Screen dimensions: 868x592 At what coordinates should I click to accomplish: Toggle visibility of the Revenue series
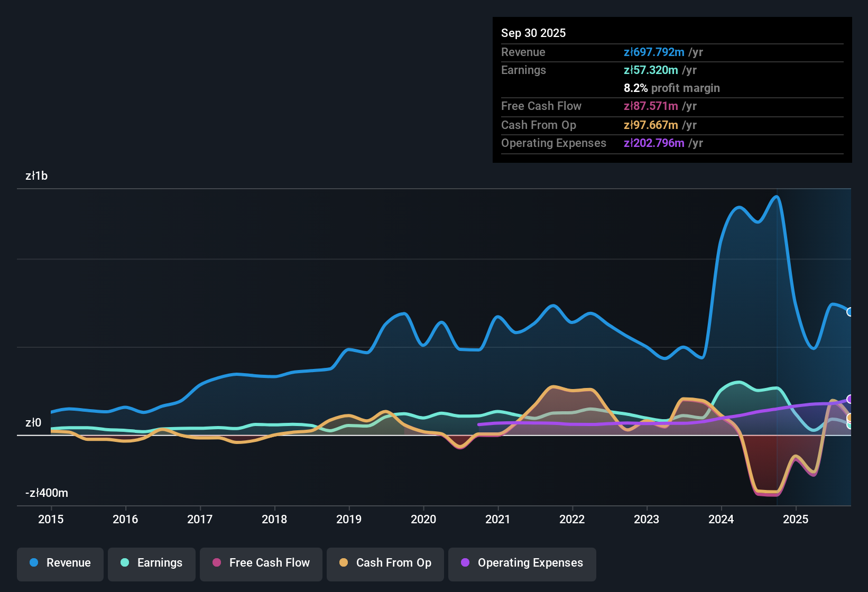pos(60,563)
